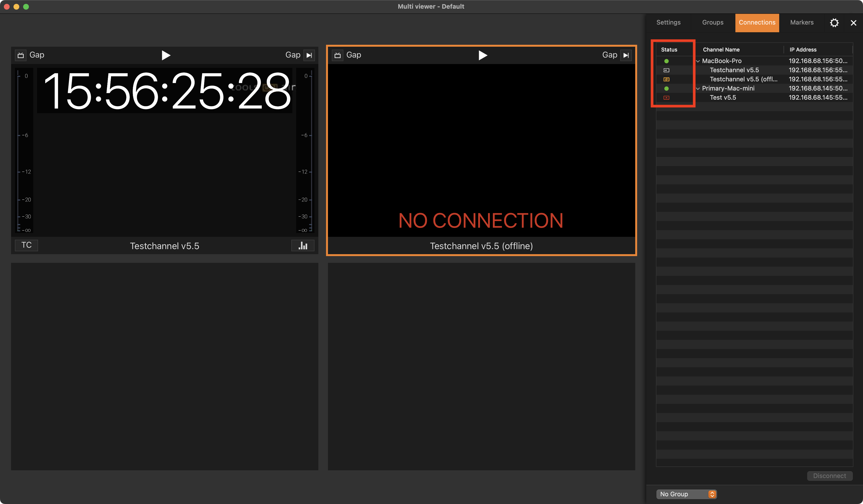This screenshot has height=504, width=863.
Task: Click the Testchannel v5.5 (offline) viewer label
Action: point(481,246)
